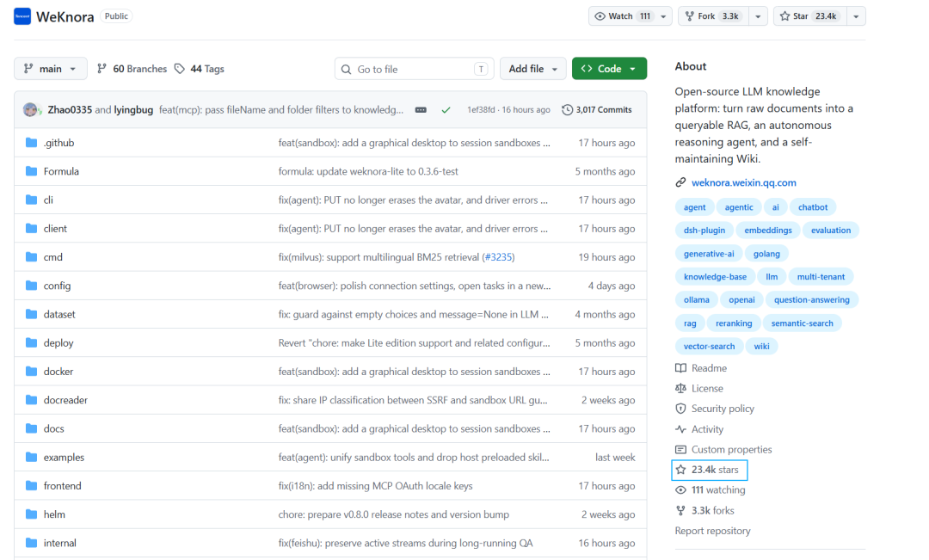
Task: Click the link icon beside weknora.weixin.qq.com
Action: click(x=680, y=182)
